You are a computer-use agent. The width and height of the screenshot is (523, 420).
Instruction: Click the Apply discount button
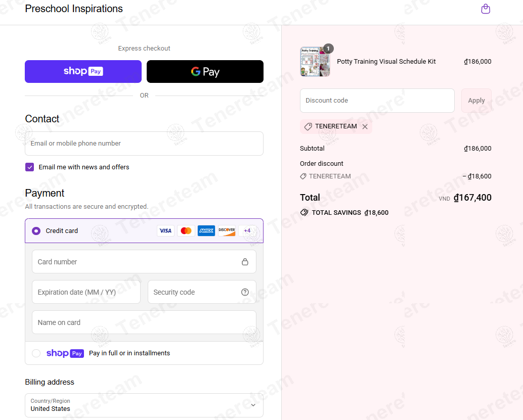click(476, 101)
